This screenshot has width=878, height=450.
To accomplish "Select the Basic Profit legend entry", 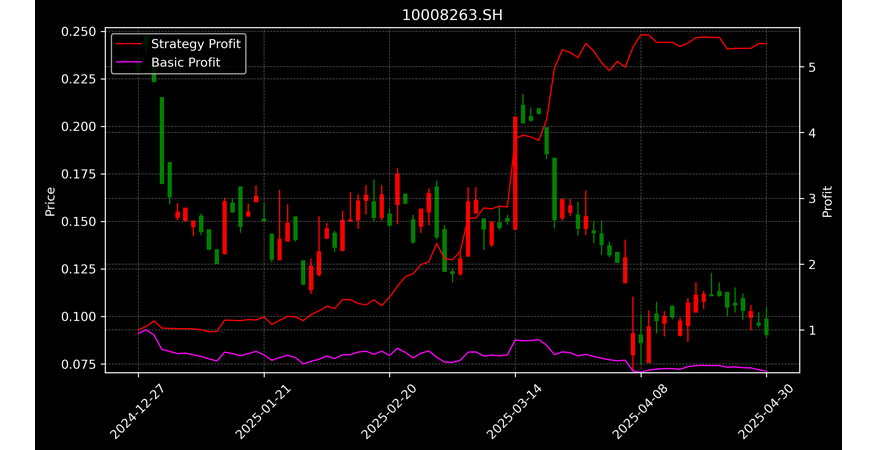I will coord(169,62).
